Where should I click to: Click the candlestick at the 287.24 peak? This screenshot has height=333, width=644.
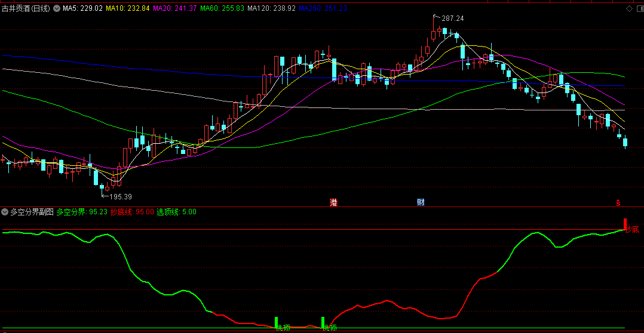pos(433,28)
